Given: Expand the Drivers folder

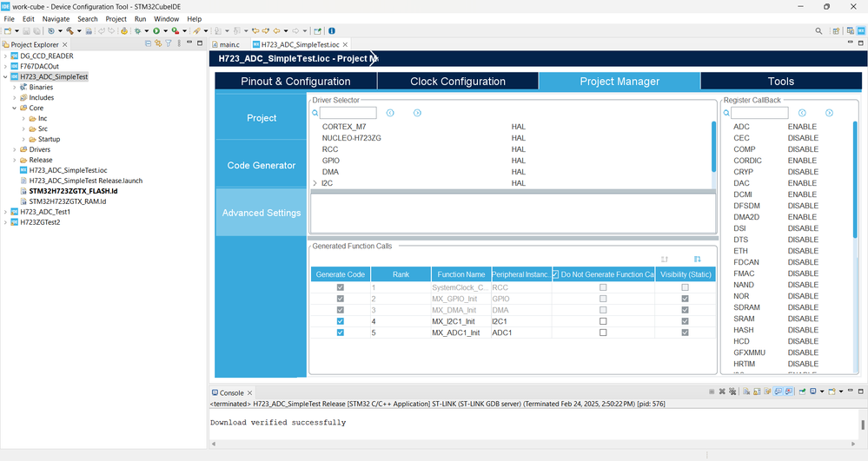Looking at the screenshot, I should tap(15, 149).
